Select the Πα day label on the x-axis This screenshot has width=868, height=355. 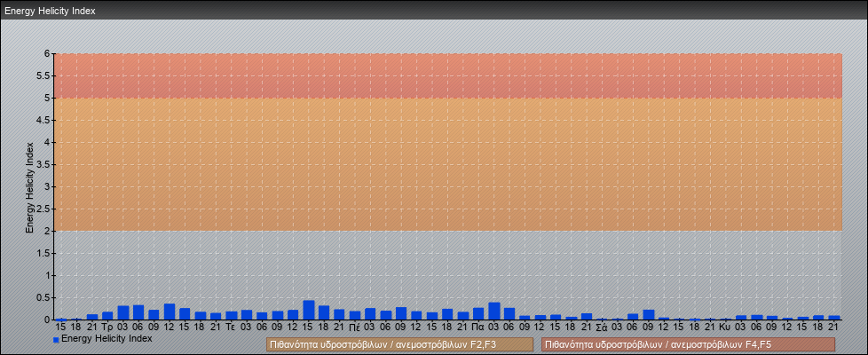478,327
